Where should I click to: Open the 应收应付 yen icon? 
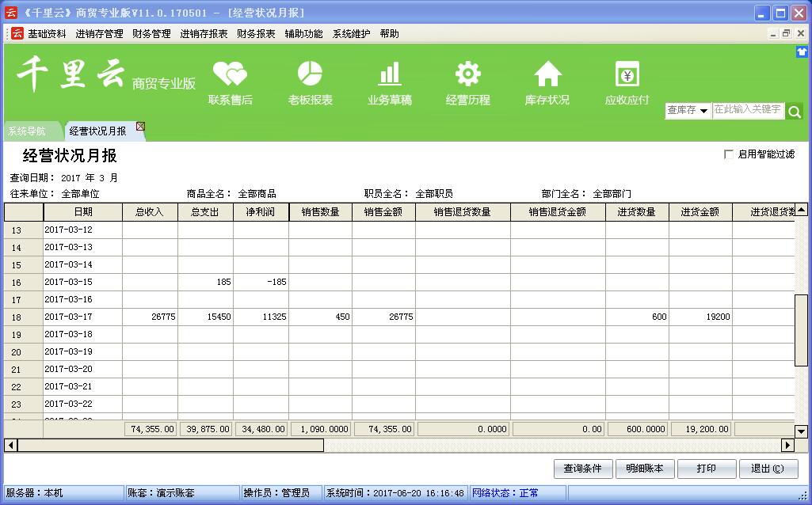[x=627, y=74]
